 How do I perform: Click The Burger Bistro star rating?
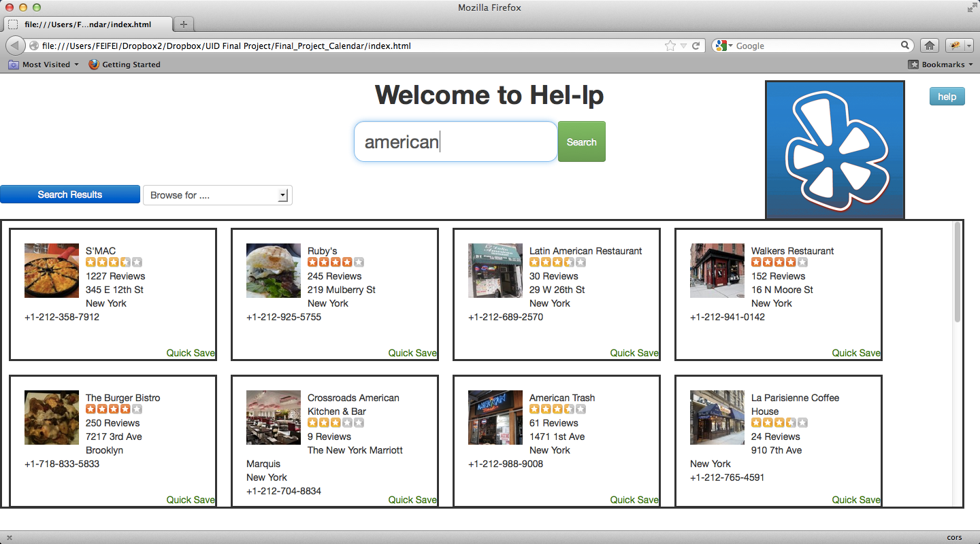[x=114, y=409]
